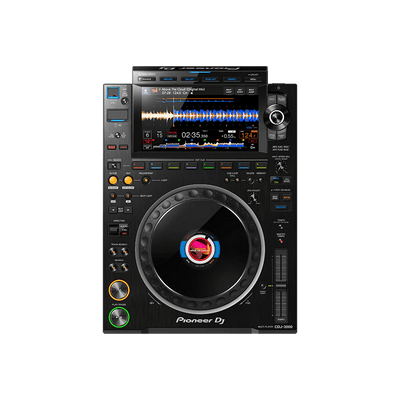Click the VINYL SPEED ADJ knob
The height and width of the screenshot is (400, 400).
[281, 166]
